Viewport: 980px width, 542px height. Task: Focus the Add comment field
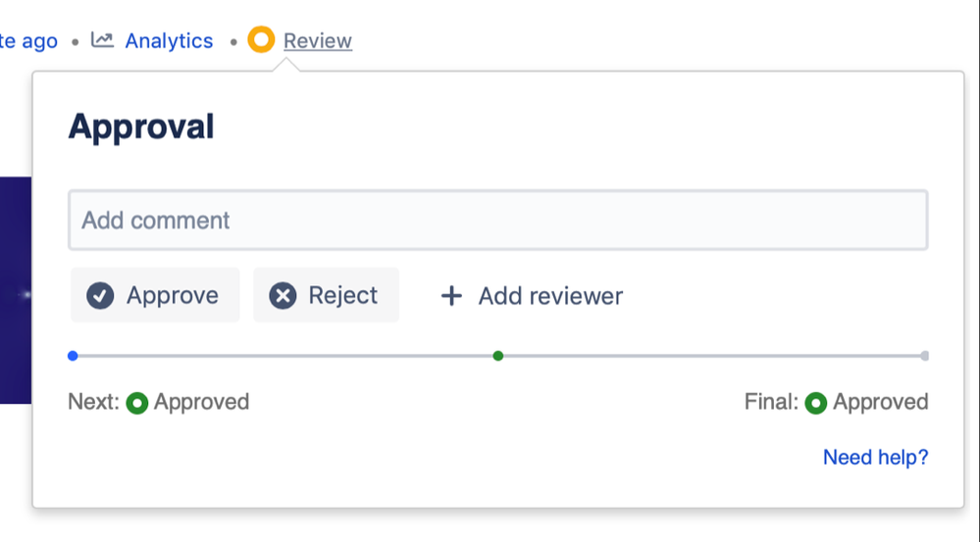click(x=497, y=221)
